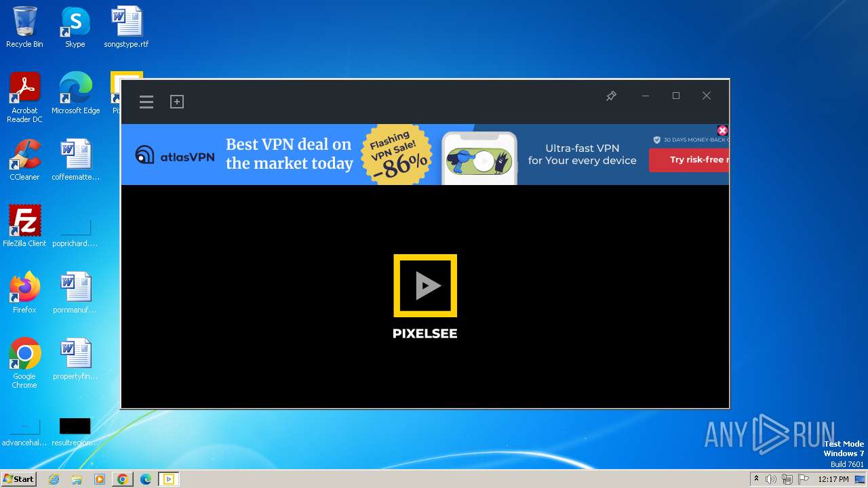
Task: Click the 12:17 PM taskbar clock
Action: coord(833,479)
